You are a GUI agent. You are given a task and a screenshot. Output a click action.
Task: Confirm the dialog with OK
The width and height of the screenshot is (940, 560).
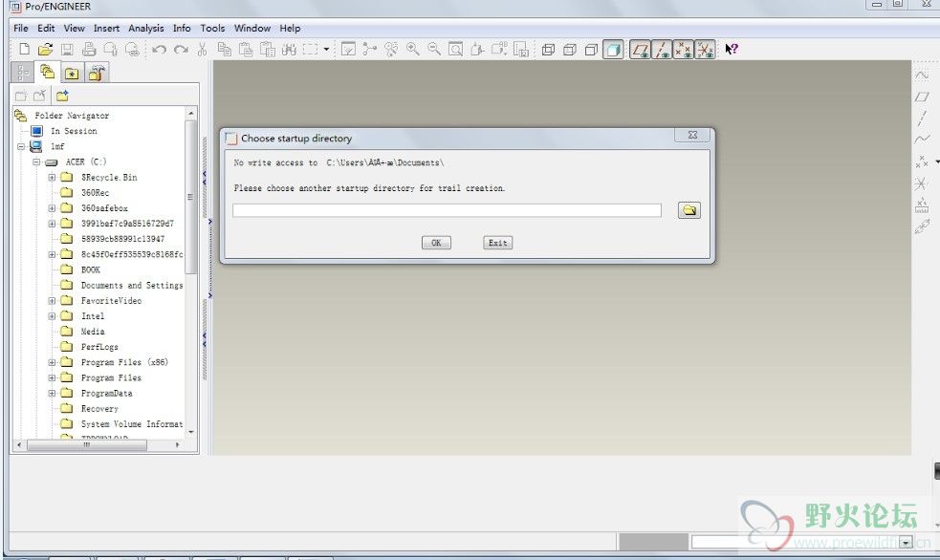click(436, 243)
